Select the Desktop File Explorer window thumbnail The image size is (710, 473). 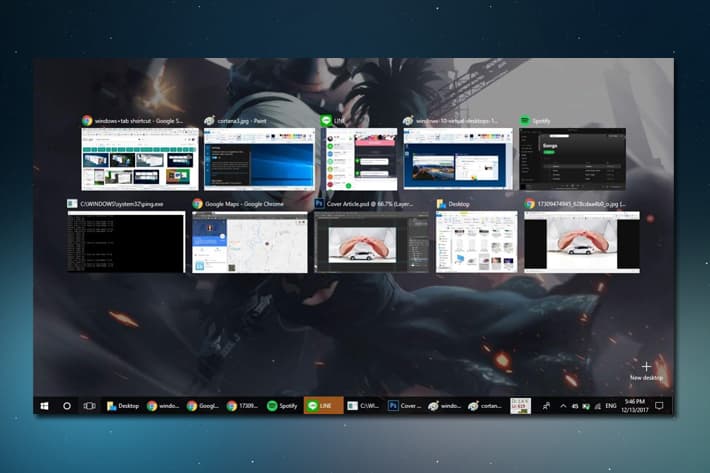[476, 242]
